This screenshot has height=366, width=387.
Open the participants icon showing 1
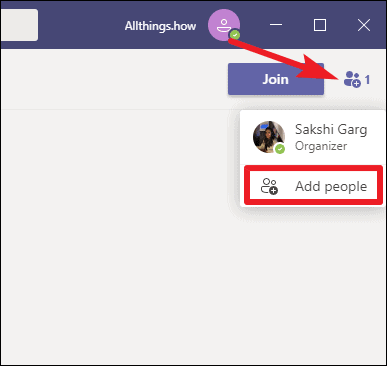[x=357, y=79]
